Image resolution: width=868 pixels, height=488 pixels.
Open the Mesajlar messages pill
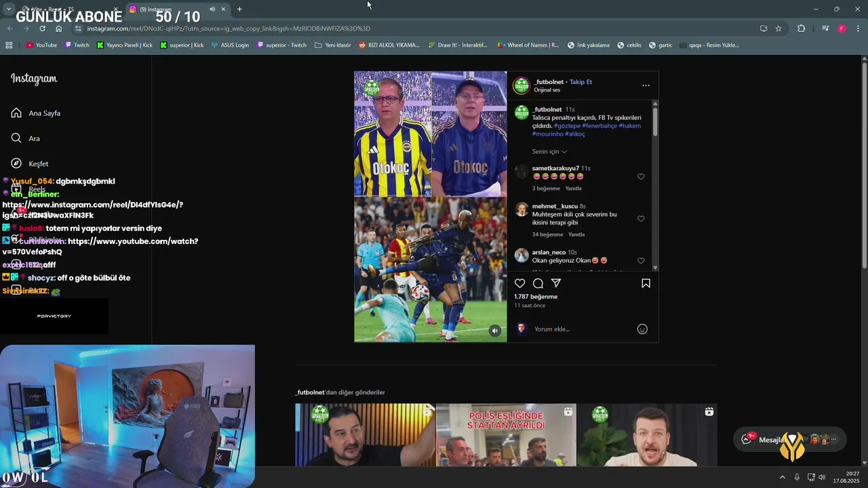[790, 439]
